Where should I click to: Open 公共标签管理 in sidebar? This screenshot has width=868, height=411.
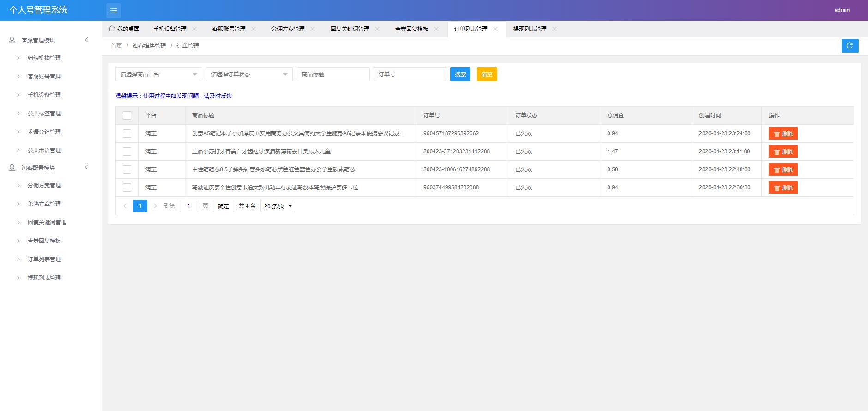(x=44, y=113)
